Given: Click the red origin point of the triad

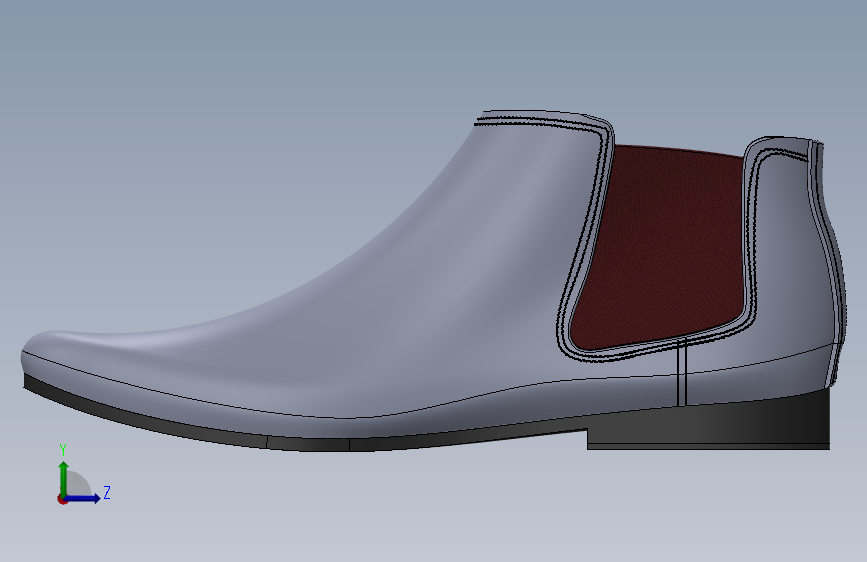Looking at the screenshot, I should 62,499.
